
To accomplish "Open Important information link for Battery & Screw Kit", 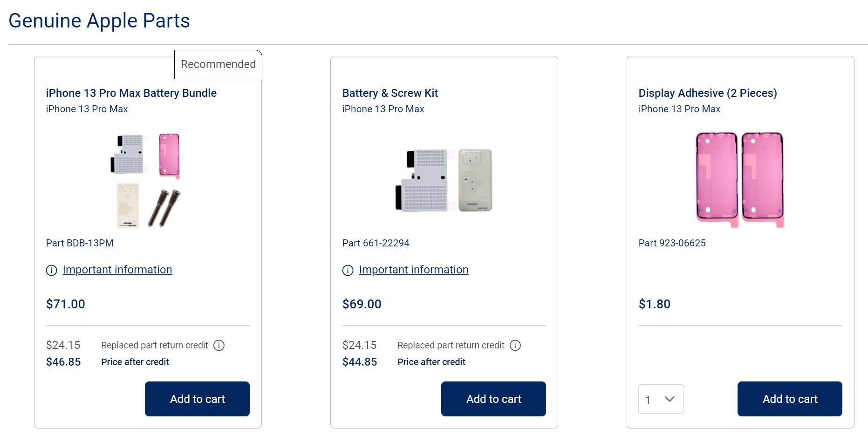I will coord(414,270).
